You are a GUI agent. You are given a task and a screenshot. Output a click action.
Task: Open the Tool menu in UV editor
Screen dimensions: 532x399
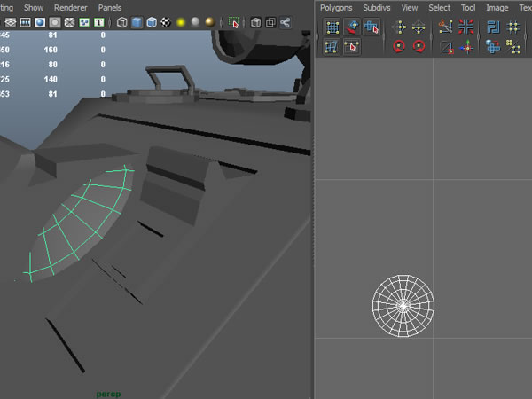(x=468, y=7)
